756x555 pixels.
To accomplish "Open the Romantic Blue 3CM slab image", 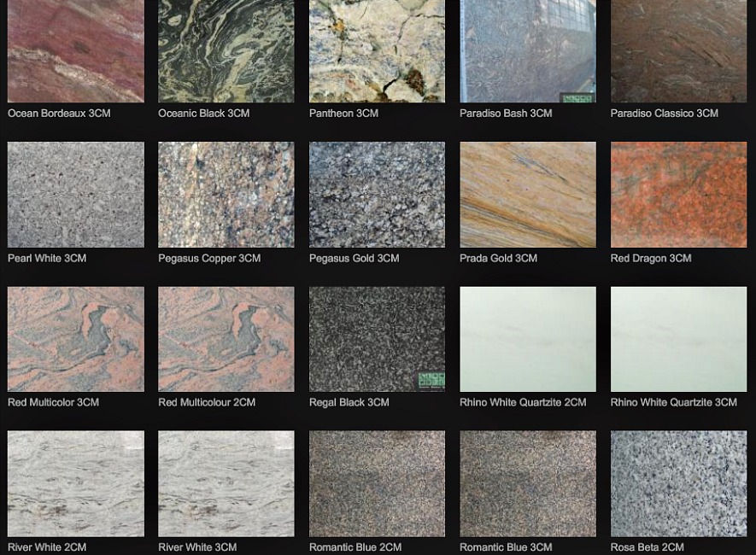I will coord(528,483).
